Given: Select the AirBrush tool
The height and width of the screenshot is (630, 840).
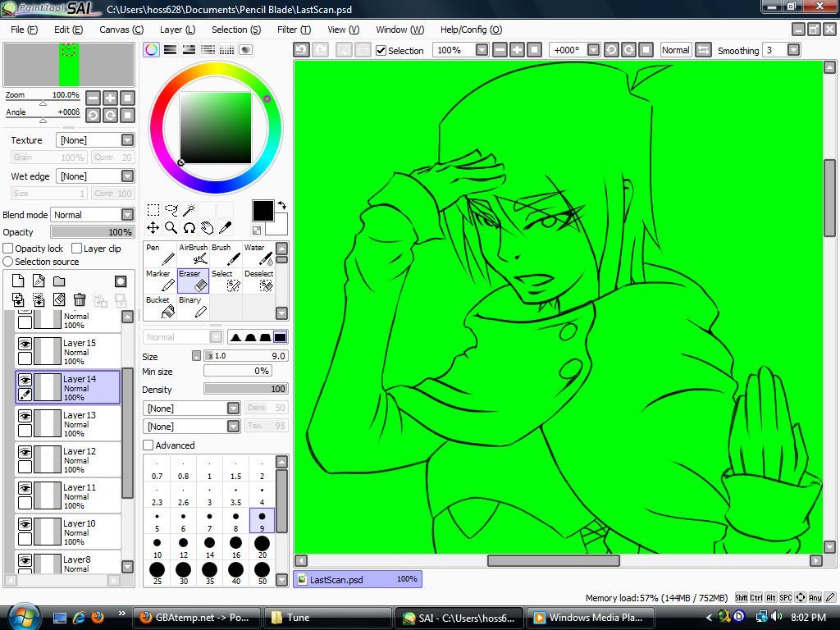Looking at the screenshot, I should [193, 254].
